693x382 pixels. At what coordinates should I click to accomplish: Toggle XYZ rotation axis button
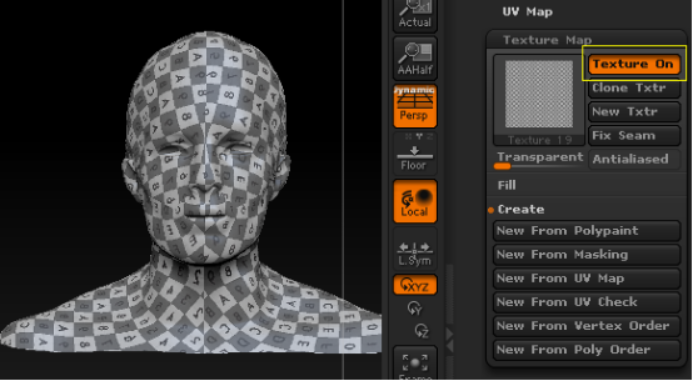[415, 285]
